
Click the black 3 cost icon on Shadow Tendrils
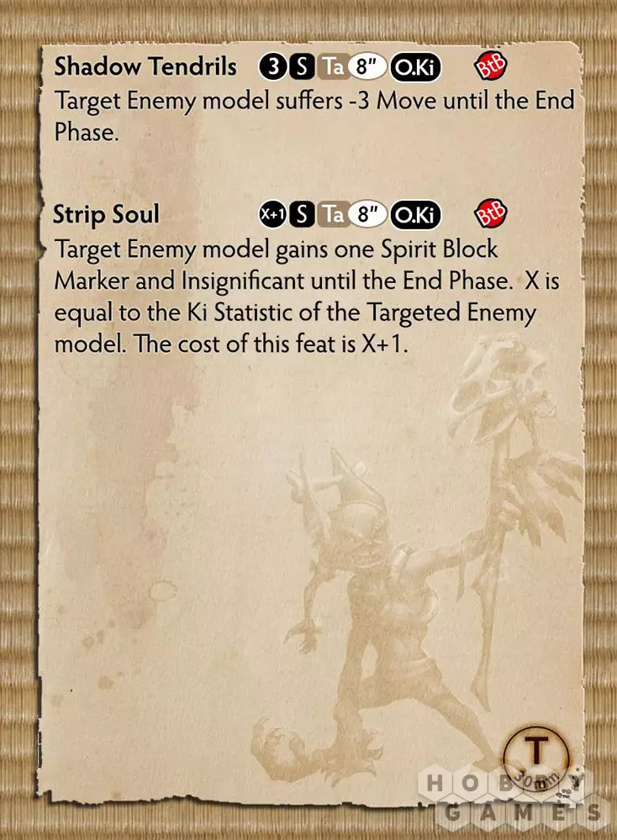coord(273,67)
